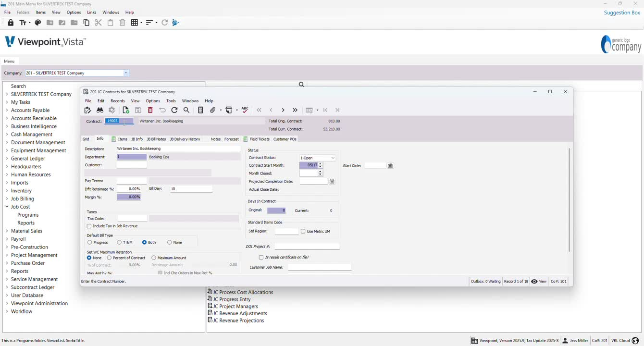Open Folders menu in main window
Screen dimensions: 644x346
coord(23,12)
